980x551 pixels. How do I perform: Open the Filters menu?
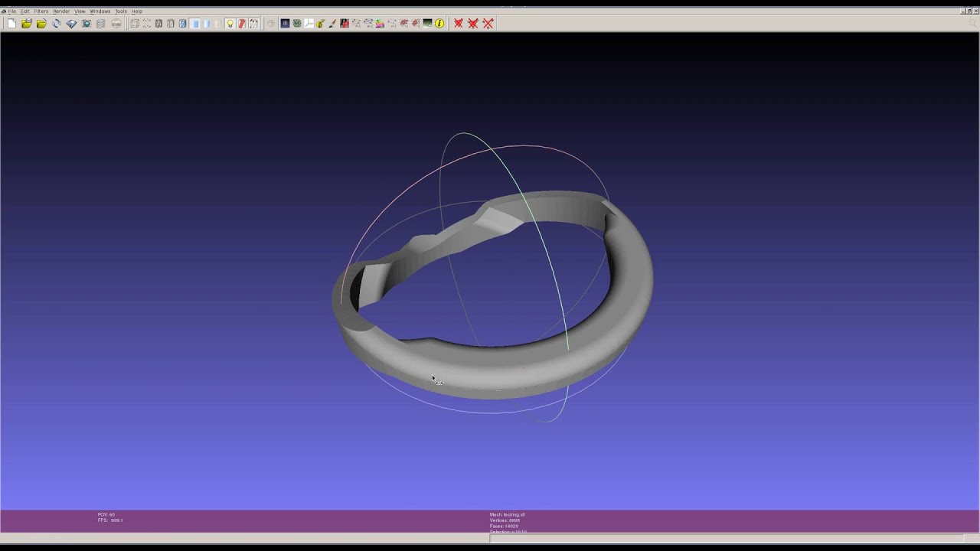tap(41, 11)
